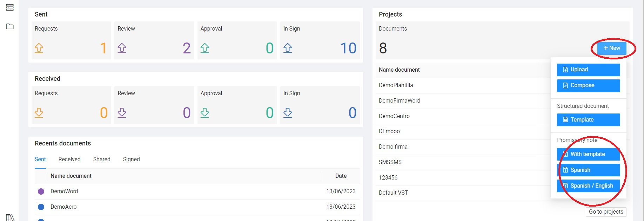The height and width of the screenshot is (221, 644).
Task: Click the orange Received Requests download icon
Action: tap(39, 113)
